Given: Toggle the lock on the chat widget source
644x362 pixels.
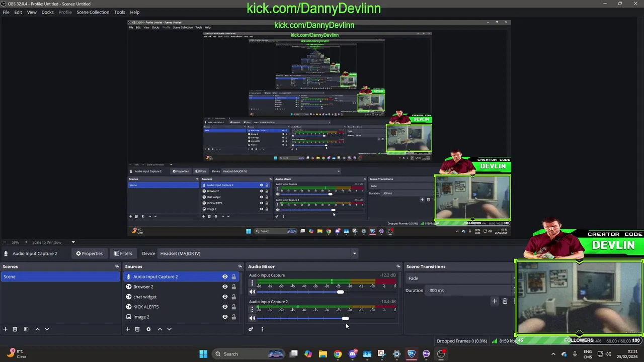Looking at the screenshot, I should [x=233, y=297].
